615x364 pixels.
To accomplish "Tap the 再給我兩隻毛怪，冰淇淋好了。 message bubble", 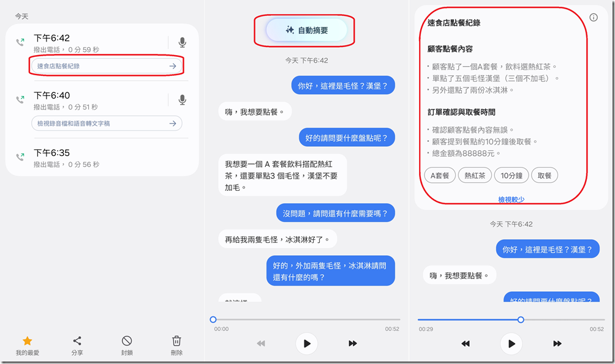I will click(x=277, y=239).
